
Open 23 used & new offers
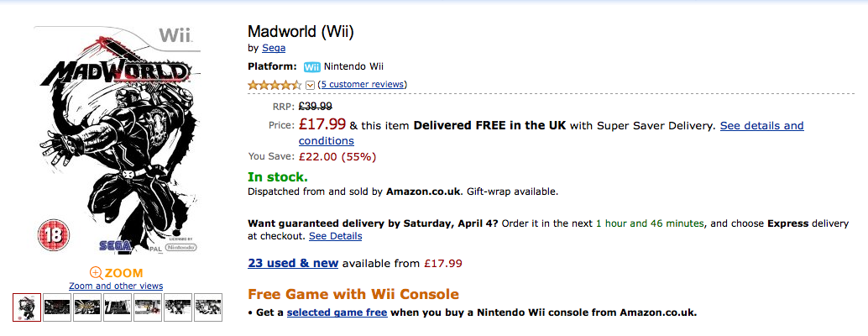293,263
